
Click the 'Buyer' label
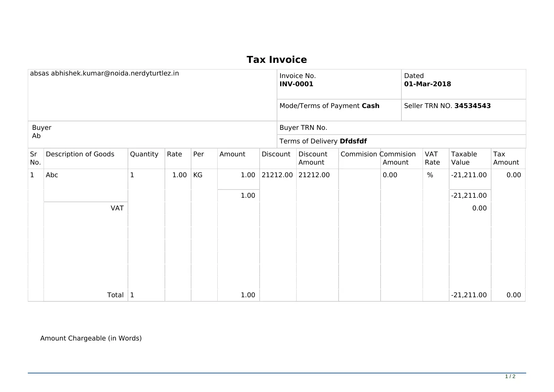pyautogui.click(x=42, y=128)
